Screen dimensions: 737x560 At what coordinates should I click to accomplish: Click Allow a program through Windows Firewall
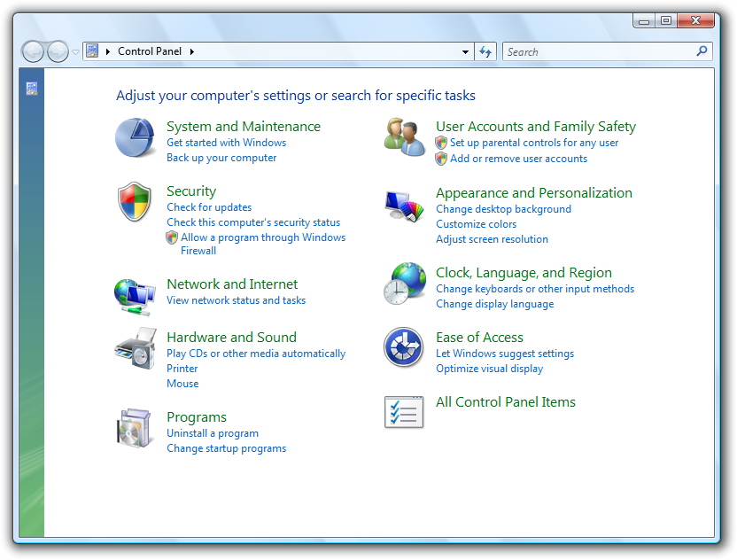[x=263, y=244]
